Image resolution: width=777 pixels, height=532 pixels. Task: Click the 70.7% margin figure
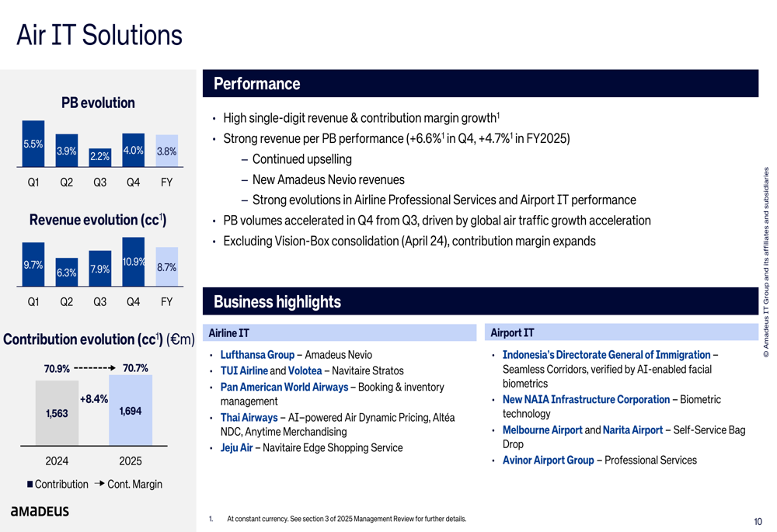135,368
